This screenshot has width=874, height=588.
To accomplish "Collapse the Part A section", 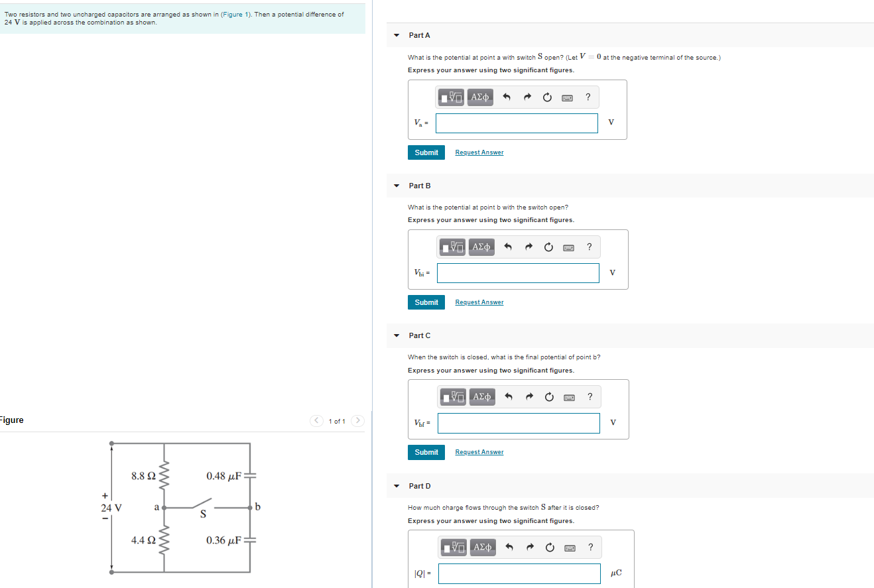I will (396, 35).
